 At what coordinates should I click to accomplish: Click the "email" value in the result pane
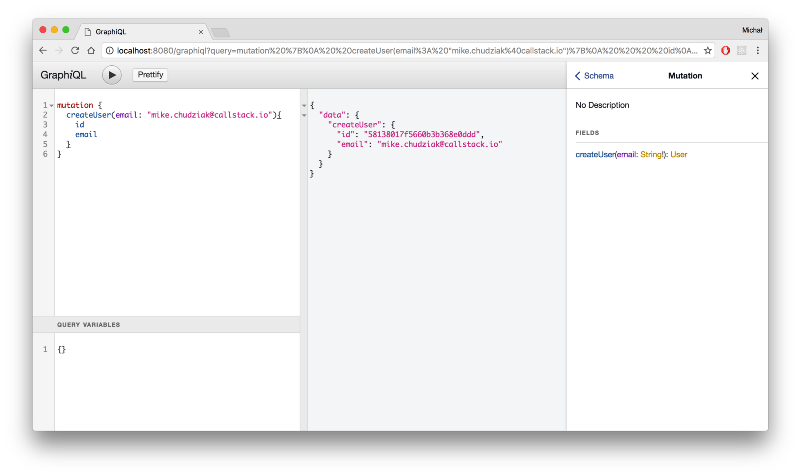coord(440,144)
